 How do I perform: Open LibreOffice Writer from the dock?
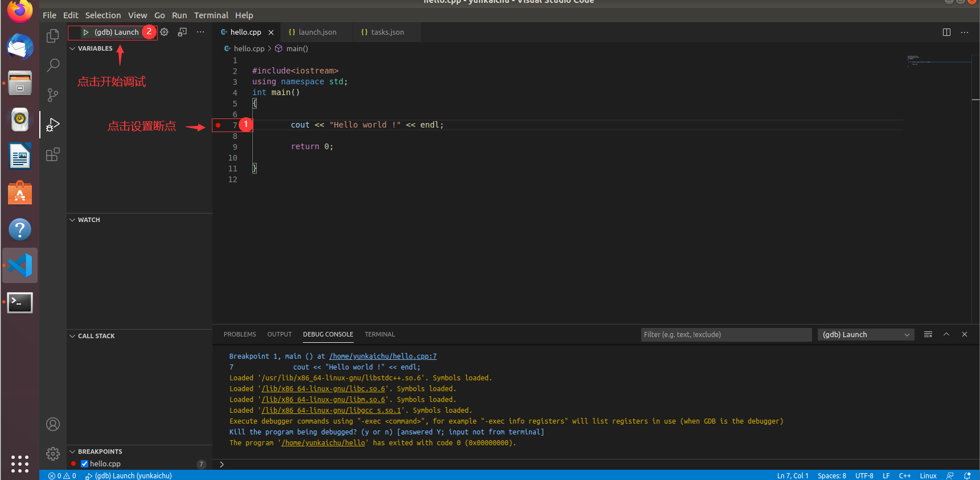[x=20, y=156]
